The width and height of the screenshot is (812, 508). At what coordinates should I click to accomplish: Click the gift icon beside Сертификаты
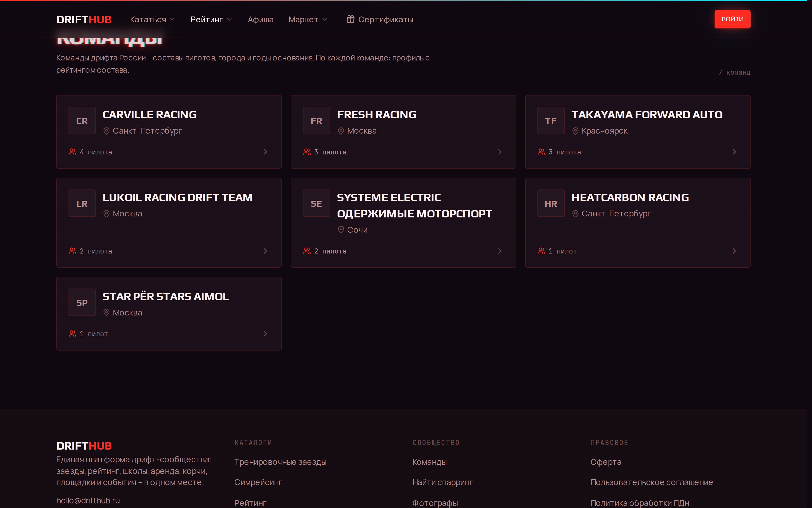350,20
